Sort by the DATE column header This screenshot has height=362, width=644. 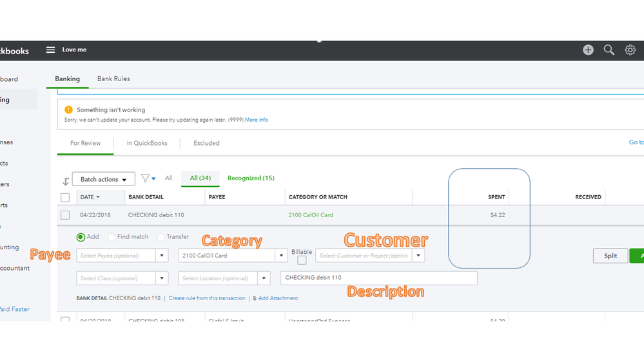[x=90, y=197]
